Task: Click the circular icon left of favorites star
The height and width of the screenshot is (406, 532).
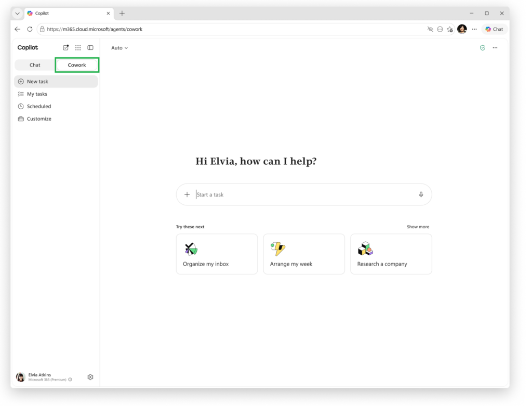Action: tap(440, 29)
